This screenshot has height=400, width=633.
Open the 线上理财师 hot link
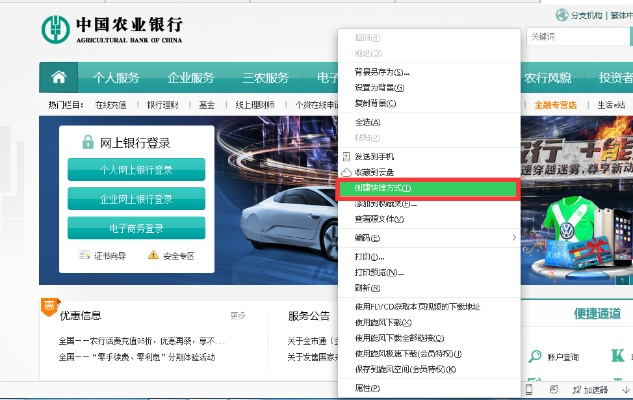pyautogui.click(x=255, y=105)
